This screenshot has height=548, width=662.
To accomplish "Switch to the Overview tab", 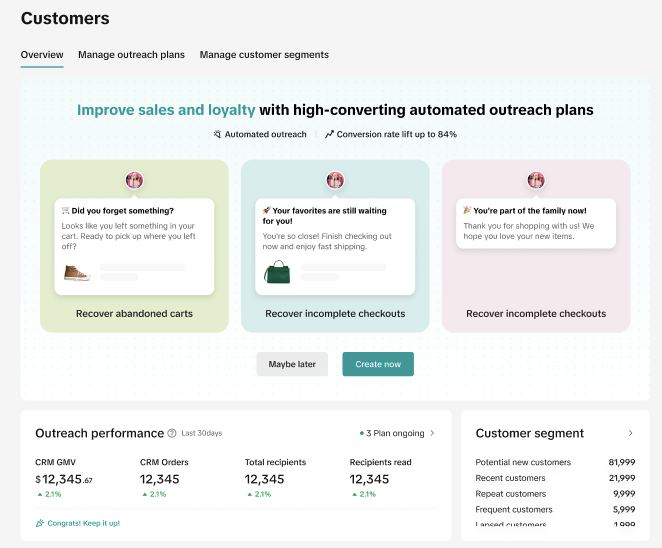I will click(x=42, y=55).
